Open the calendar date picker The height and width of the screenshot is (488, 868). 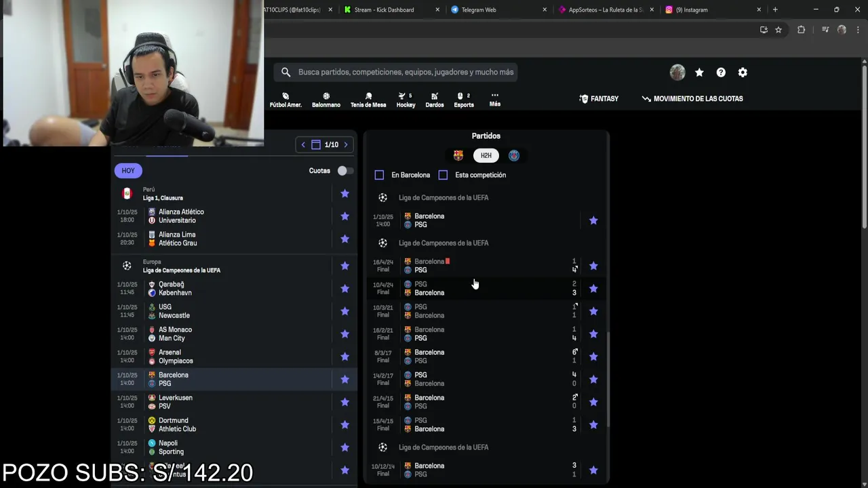[x=316, y=144]
